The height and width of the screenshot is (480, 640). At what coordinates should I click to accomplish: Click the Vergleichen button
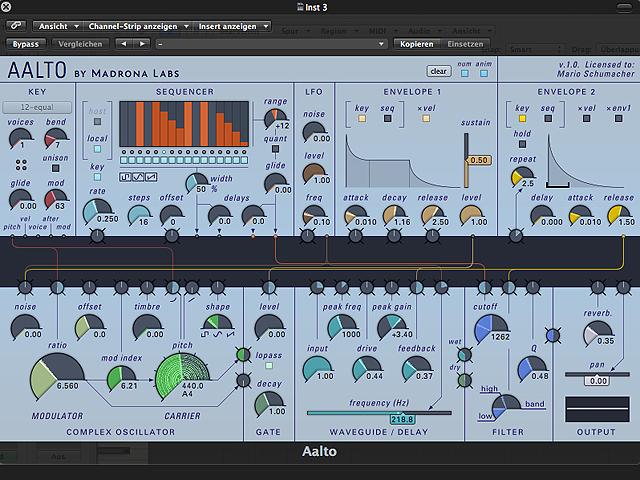coord(80,44)
